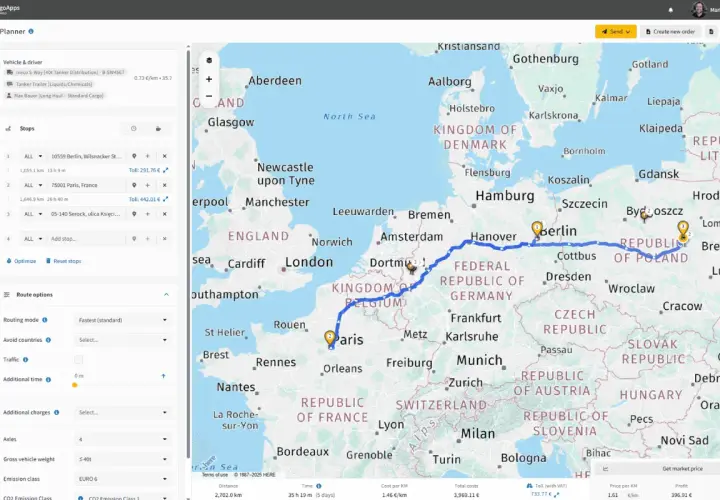The image size is (720, 500).
Task: Click the clock icon in the Stops header
Action: (134, 129)
